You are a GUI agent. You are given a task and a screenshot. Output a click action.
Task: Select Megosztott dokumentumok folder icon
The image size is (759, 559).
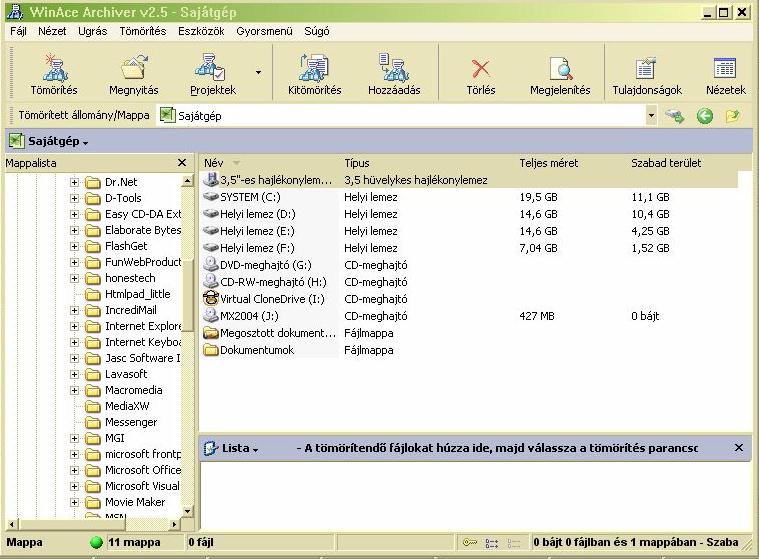coord(211,332)
